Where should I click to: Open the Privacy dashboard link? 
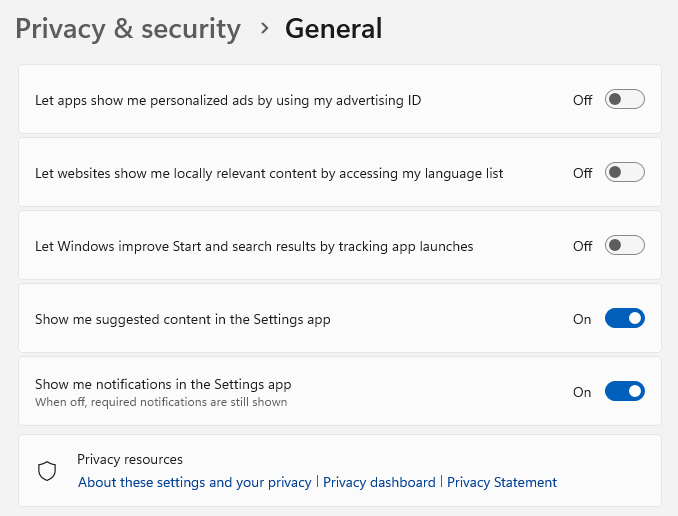(x=379, y=482)
